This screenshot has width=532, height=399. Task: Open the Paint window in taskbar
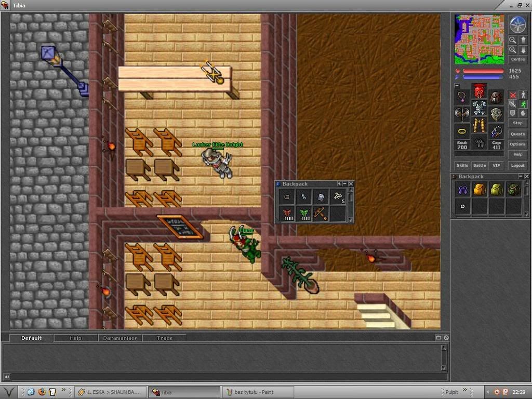pyautogui.click(x=258, y=392)
